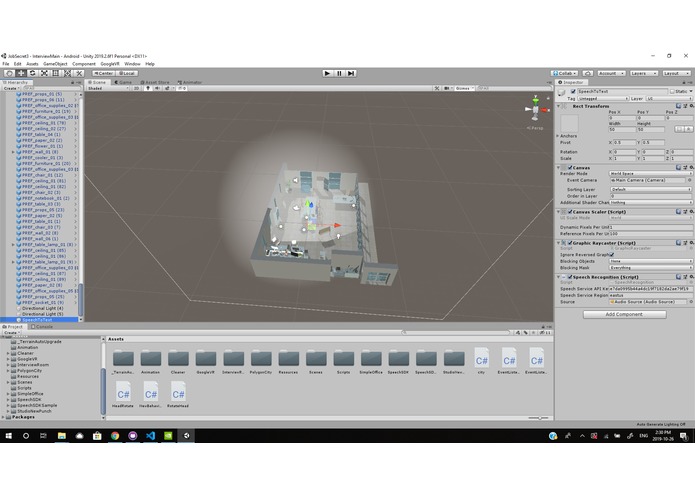
Task: Open the cloud services icon
Action: (588, 73)
